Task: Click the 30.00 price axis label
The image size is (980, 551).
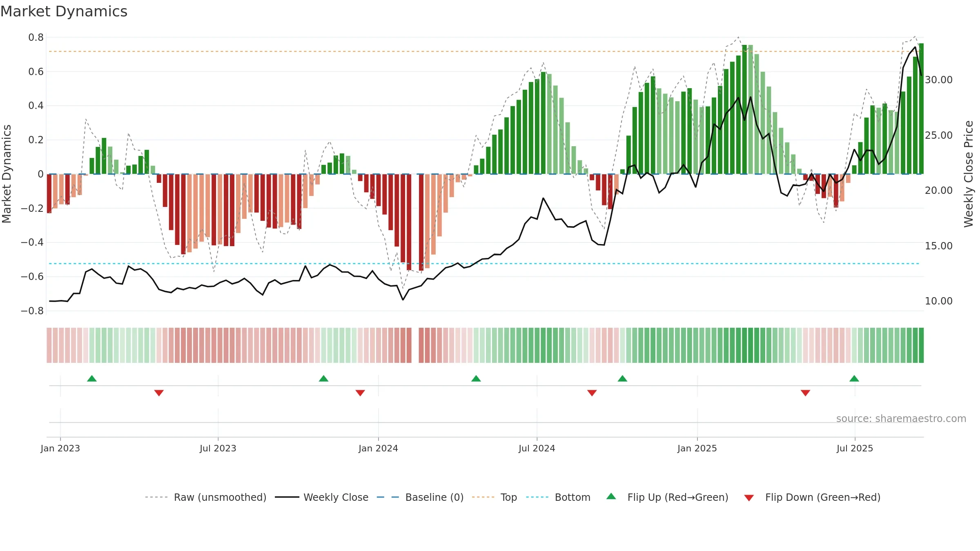Action: (939, 80)
